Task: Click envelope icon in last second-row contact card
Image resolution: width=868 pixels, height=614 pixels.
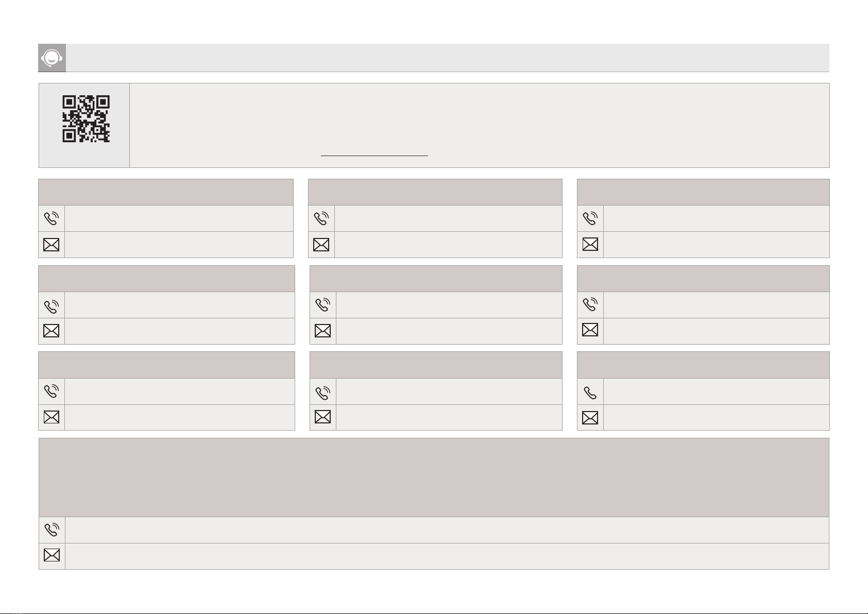Action: (x=590, y=330)
